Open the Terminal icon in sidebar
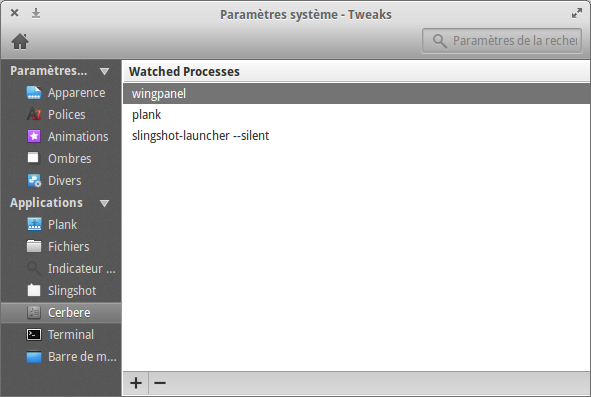The image size is (591, 397). 34,334
